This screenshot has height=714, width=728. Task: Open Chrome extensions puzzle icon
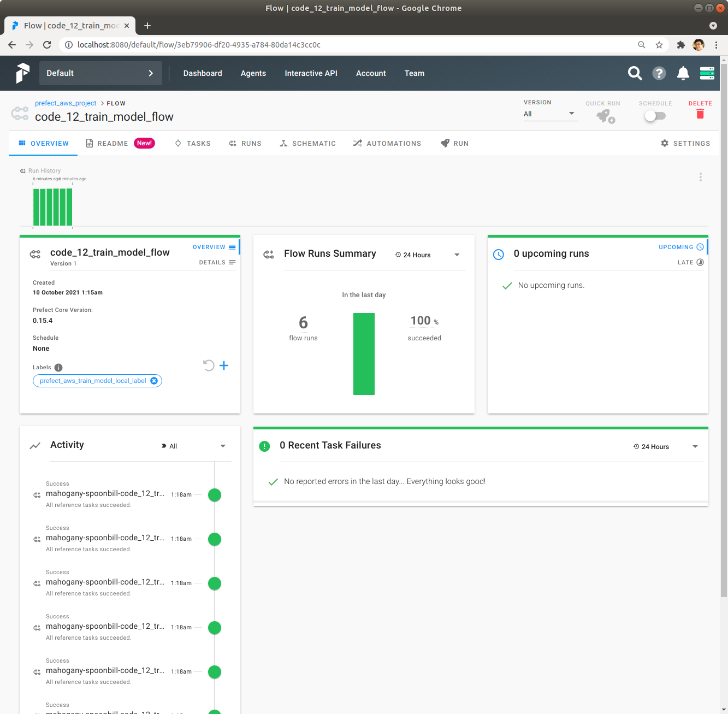point(680,45)
